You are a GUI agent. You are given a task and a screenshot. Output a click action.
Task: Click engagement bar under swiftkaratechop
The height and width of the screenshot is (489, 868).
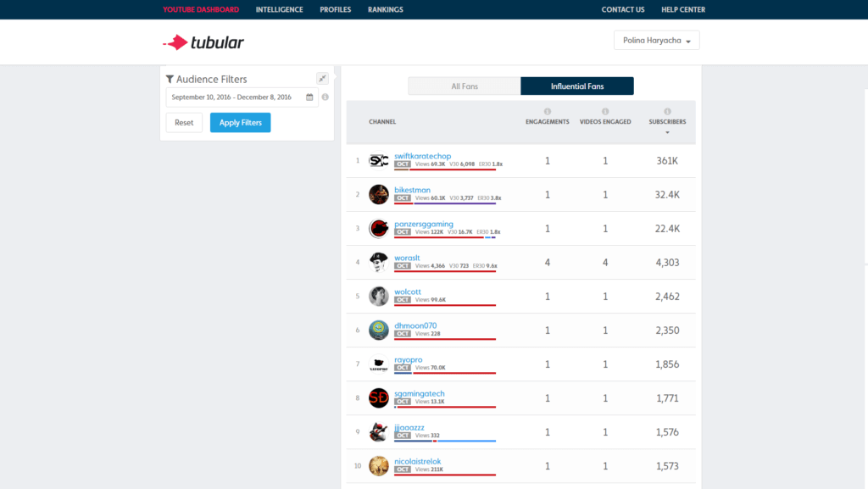point(445,169)
